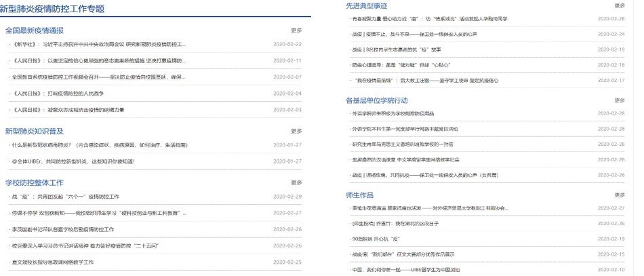Screen dimensions: 644x276
Task: Click 更多 next to 新型肺炎知识普及
Action: 296,131
